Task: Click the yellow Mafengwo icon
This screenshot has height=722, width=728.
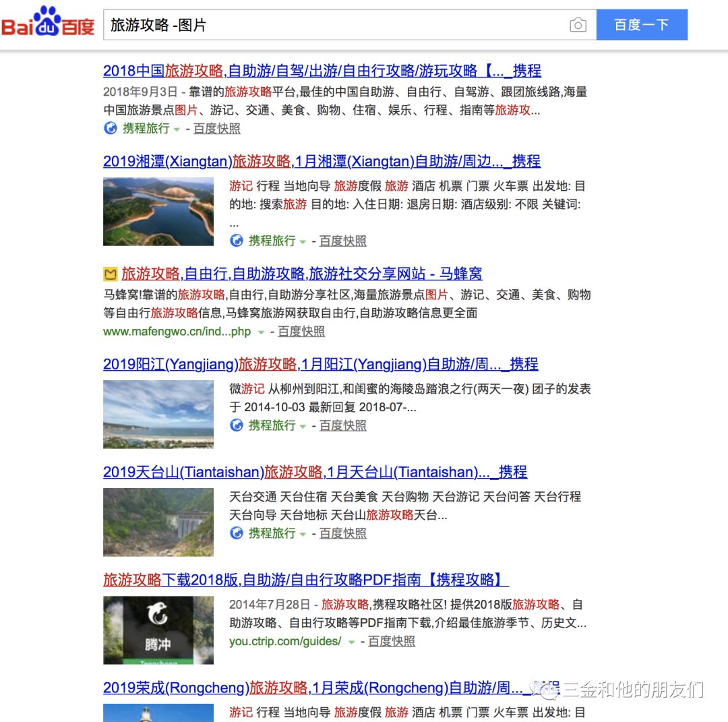Action: point(110,274)
